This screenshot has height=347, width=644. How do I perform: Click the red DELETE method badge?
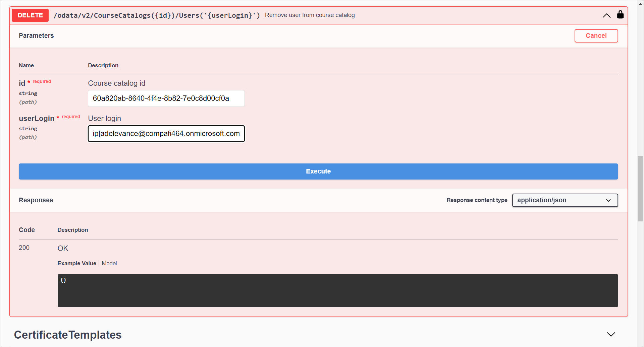(x=30, y=15)
